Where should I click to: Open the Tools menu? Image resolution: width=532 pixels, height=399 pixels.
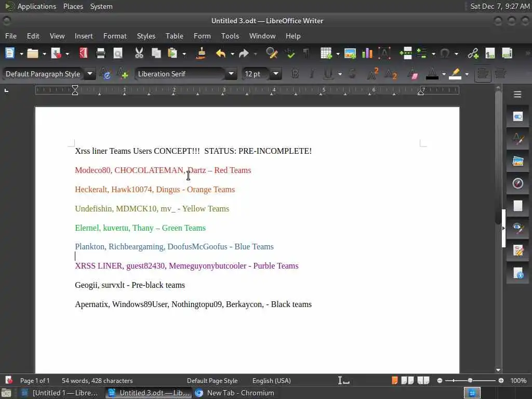(230, 36)
